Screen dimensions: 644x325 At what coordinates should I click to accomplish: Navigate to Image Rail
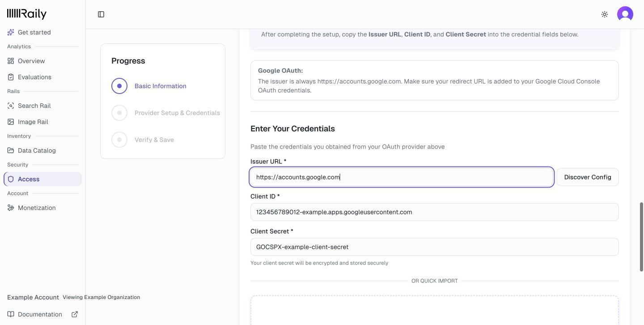(42, 122)
